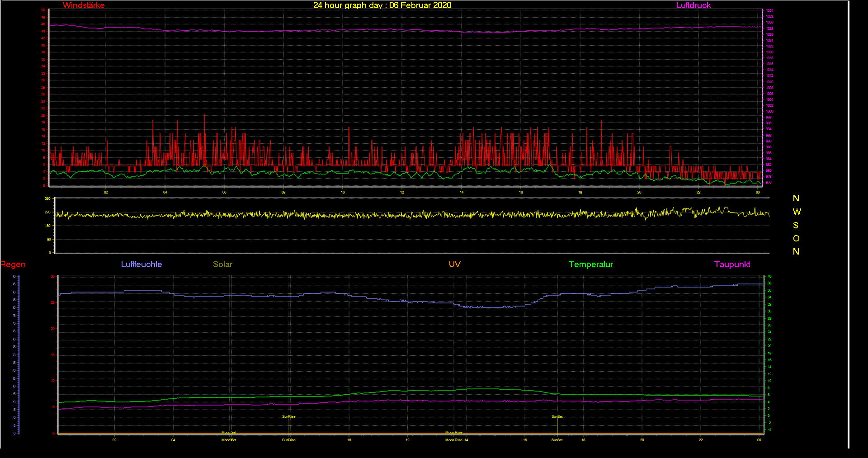Click the N compass label above W
Screen dimensions: 868x458
pyautogui.click(x=796, y=198)
